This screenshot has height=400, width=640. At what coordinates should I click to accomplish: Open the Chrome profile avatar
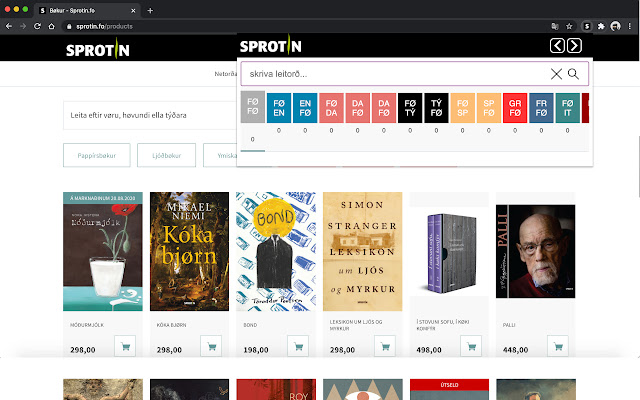(616, 26)
